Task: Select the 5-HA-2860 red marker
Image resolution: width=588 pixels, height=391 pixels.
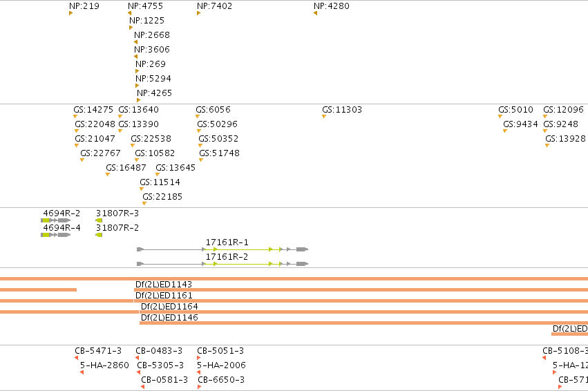Action: coord(82,372)
